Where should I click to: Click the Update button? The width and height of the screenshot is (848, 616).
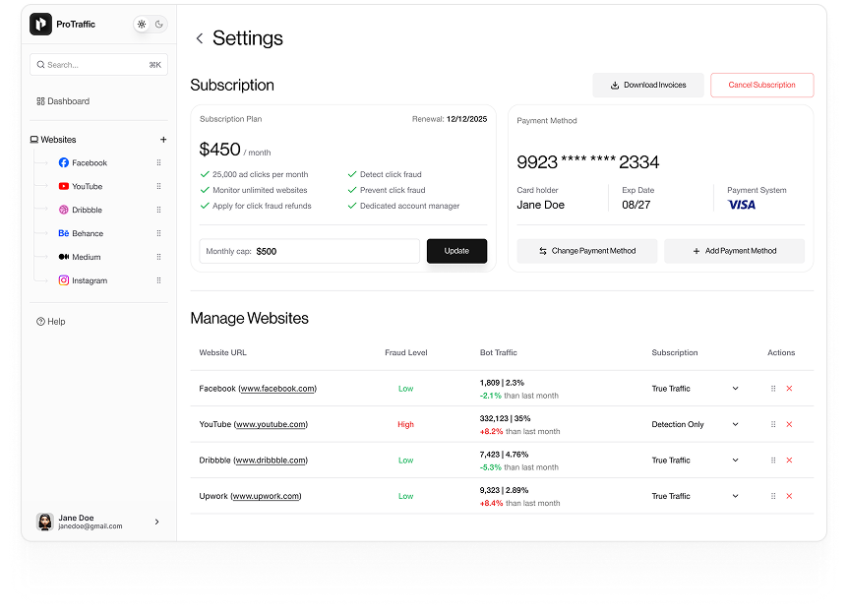click(x=457, y=252)
